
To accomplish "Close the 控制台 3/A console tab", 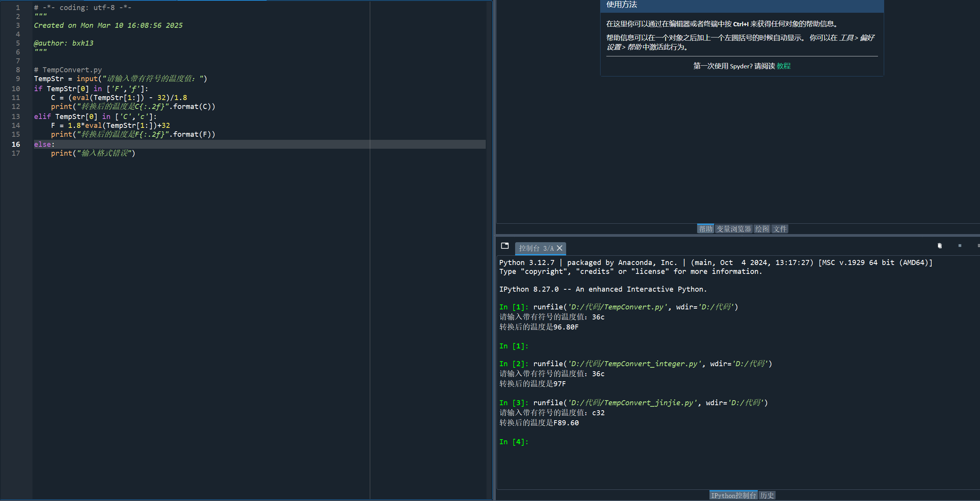I will (x=560, y=248).
